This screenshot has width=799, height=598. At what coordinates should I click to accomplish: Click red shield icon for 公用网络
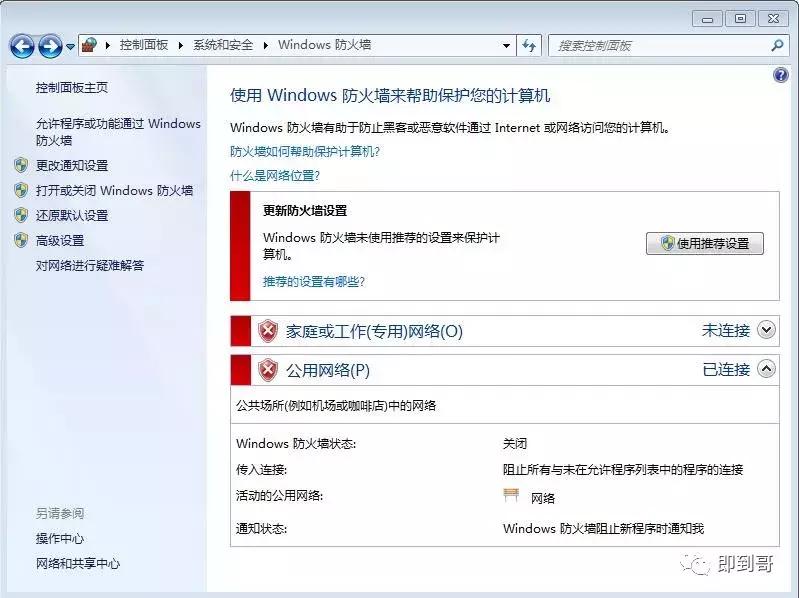click(x=268, y=370)
